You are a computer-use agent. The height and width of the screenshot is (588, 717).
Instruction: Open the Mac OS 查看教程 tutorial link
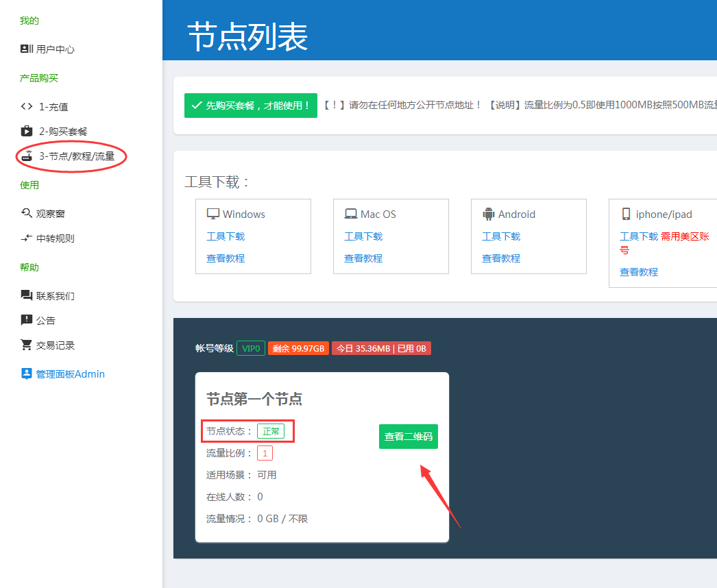[363, 257]
